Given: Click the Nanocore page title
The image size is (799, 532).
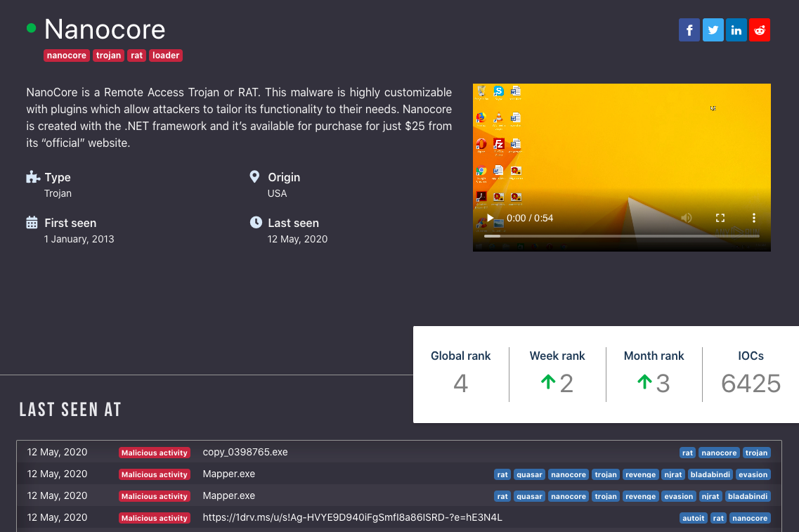Looking at the screenshot, I should coord(105,29).
